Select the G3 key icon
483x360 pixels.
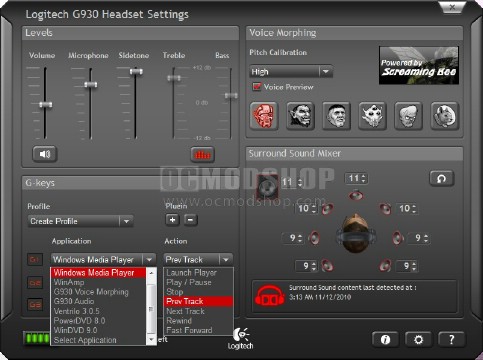pyautogui.click(x=35, y=305)
